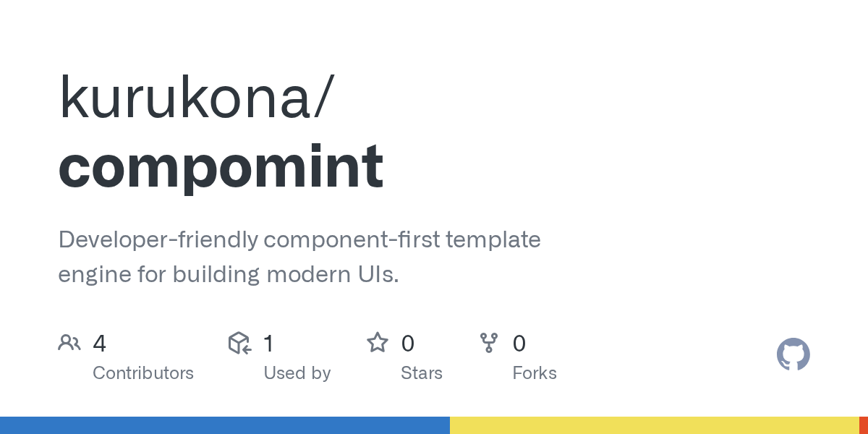The height and width of the screenshot is (434, 868).
Task: Click the blue language bar segment
Action: coord(224,425)
